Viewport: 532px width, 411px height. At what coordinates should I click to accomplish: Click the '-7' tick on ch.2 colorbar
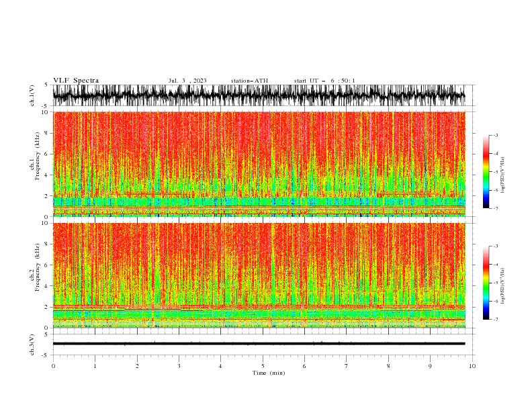(496, 320)
